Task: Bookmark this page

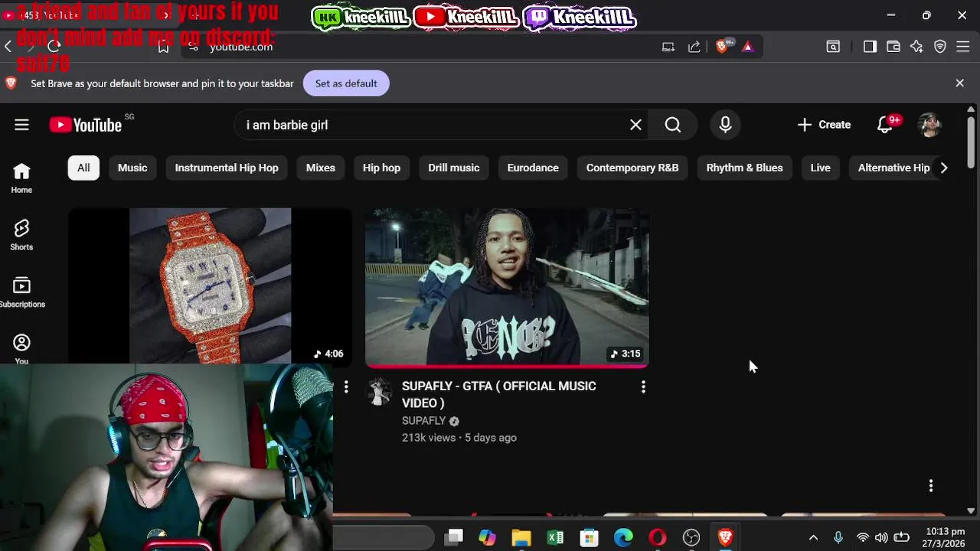Action: tap(163, 47)
